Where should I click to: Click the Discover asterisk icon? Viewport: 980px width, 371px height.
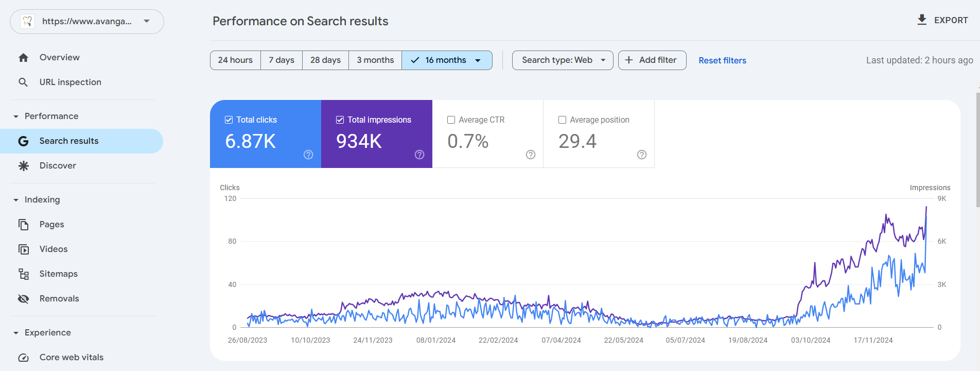[23, 166]
